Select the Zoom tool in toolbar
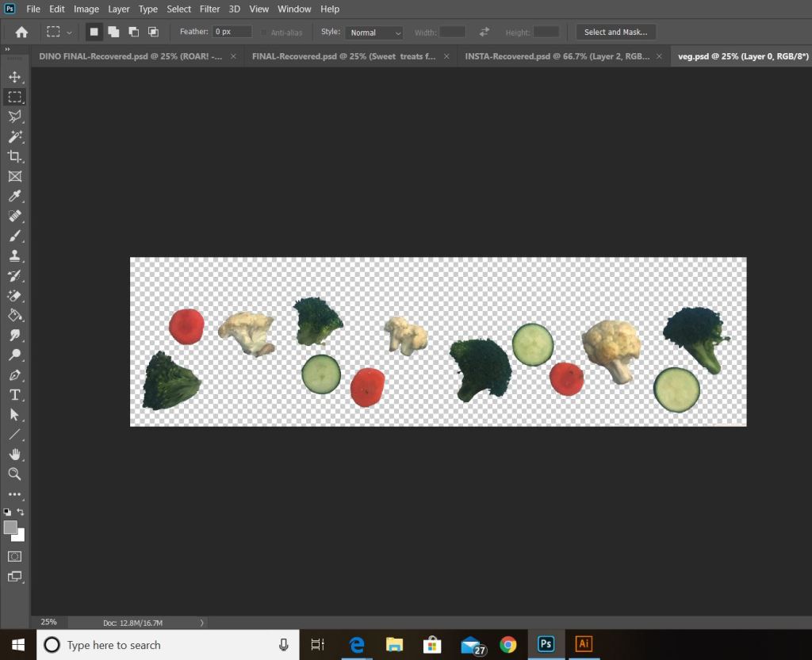 (x=14, y=474)
